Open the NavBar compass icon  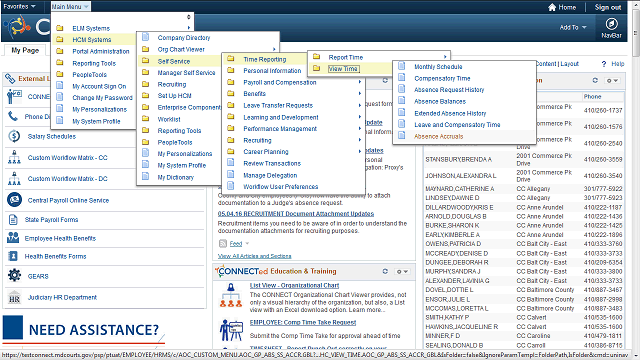[611, 24]
